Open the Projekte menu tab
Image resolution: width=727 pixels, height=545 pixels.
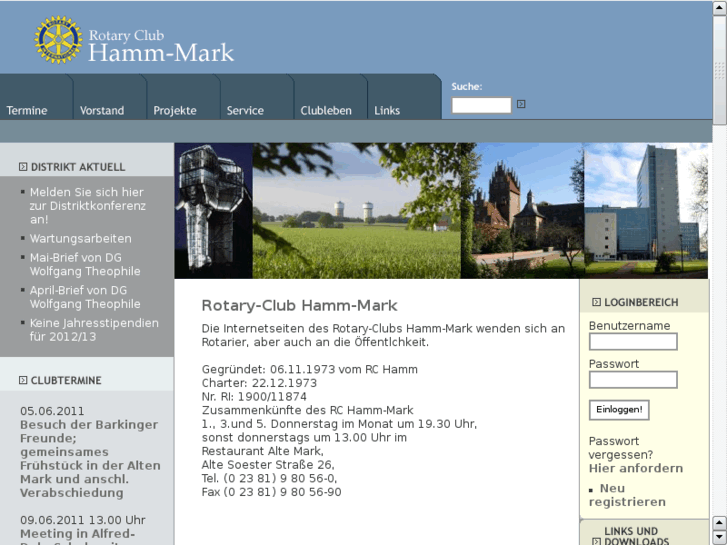pyautogui.click(x=183, y=97)
